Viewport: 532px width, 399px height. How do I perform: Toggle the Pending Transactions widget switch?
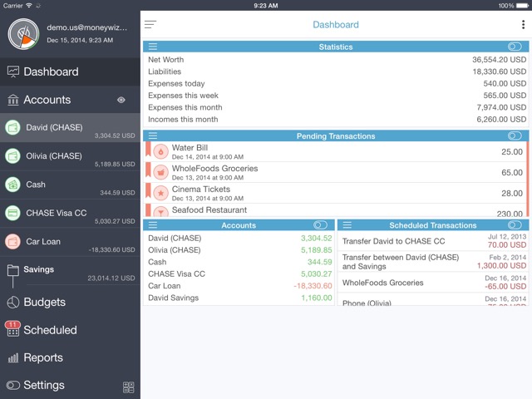515,135
